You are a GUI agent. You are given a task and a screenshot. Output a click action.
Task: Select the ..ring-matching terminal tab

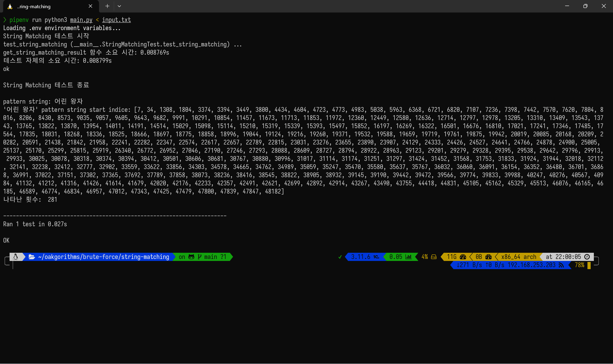point(34,6)
